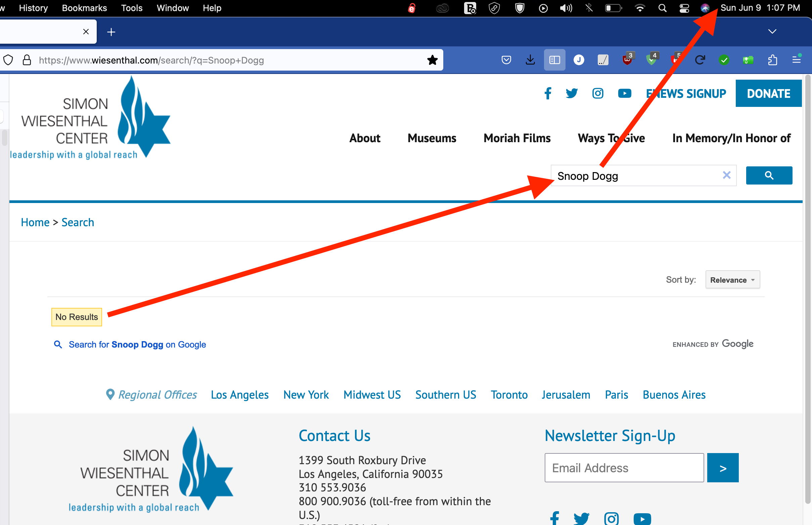Open the YouTube icon in the header
The width and height of the screenshot is (812, 525).
[x=624, y=93]
